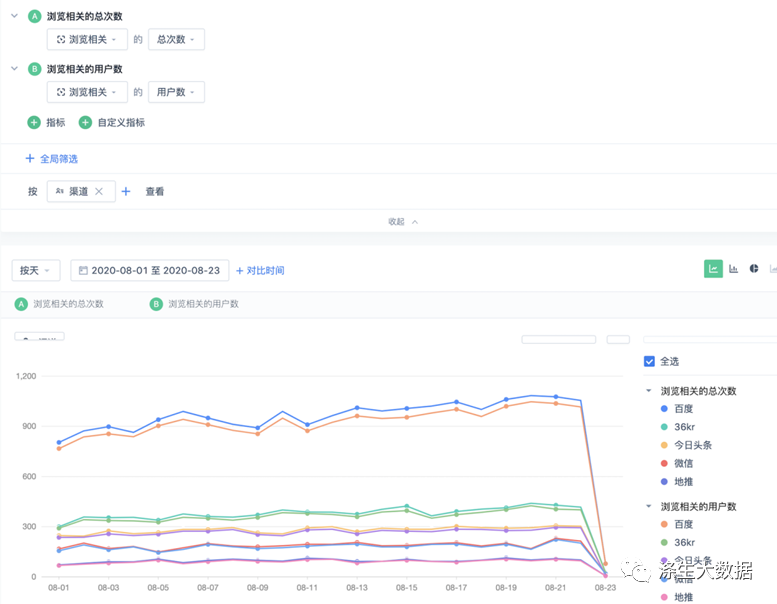Toggle 地推 series under 用户数 legend
The height and width of the screenshot is (604, 777).
(677, 597)
